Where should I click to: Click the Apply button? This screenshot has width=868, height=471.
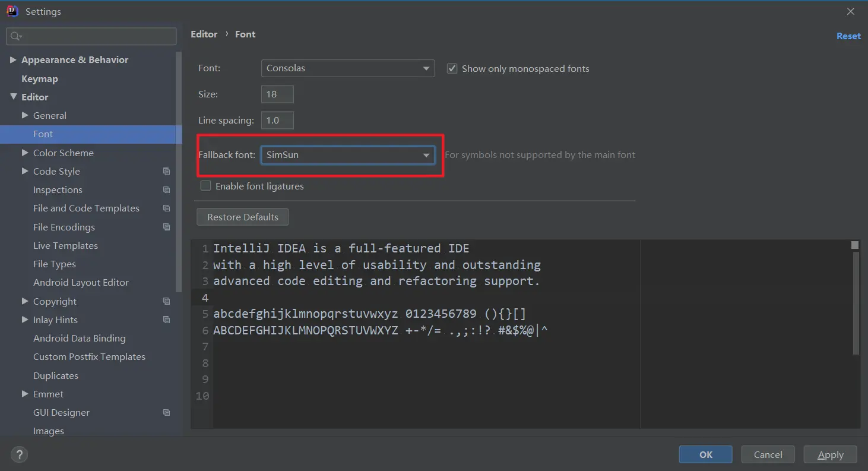tap(831, 454)
